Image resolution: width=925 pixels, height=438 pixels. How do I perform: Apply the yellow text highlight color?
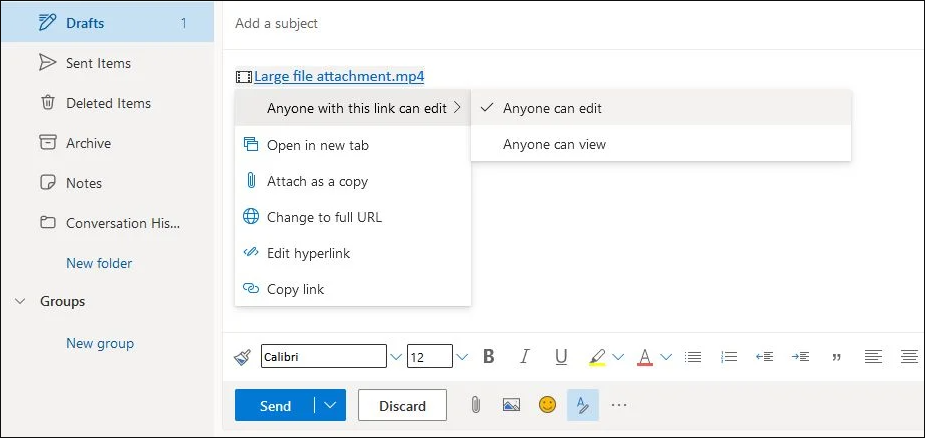[597, 357]
